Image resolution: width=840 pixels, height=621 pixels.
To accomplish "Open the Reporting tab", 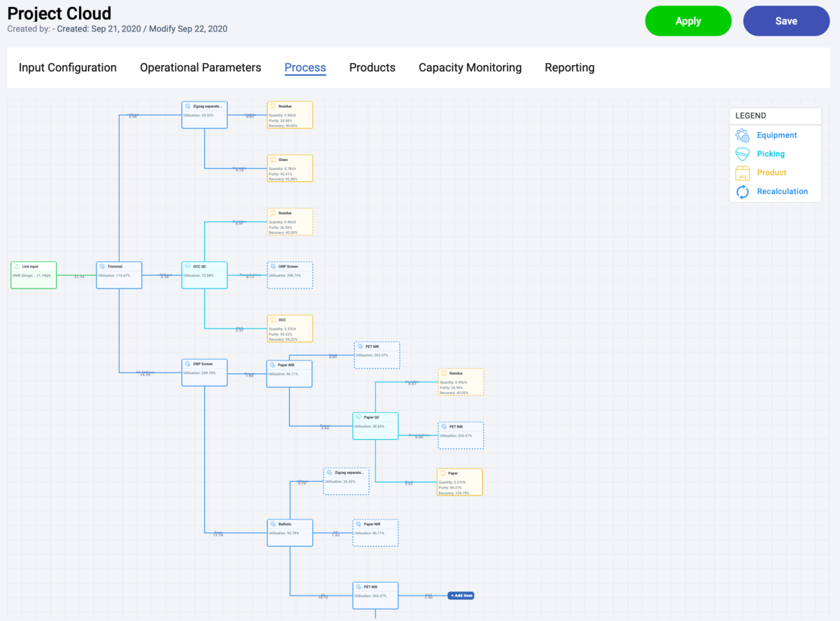I will tap(569, 68).
